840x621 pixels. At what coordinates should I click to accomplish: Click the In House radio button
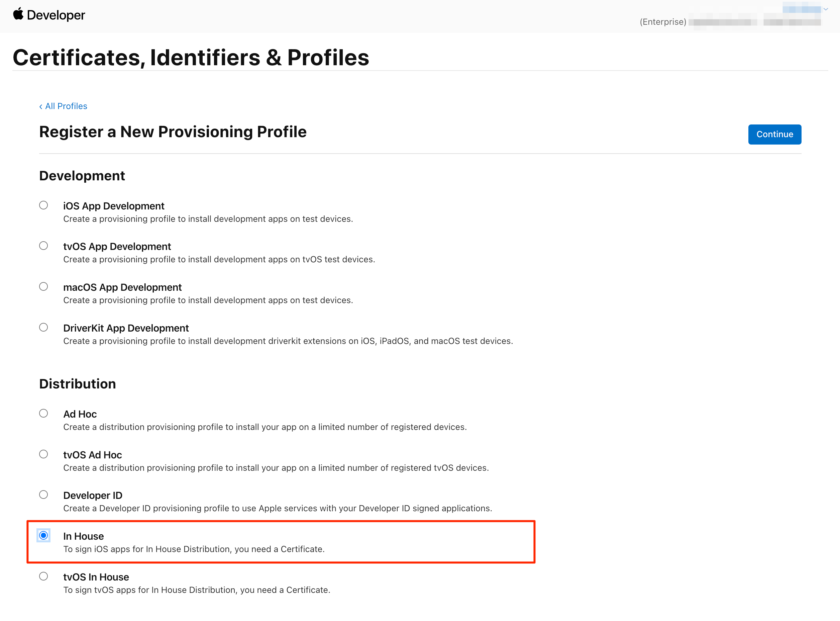43,535
